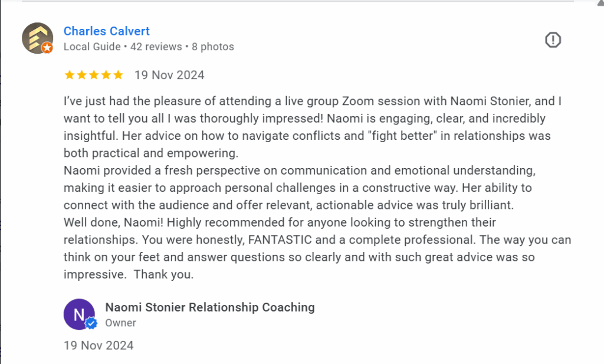Image resolution: width=604 pixels, height=364 pixels.
Task: Click the third (middle) rating star
Action: 94,75
